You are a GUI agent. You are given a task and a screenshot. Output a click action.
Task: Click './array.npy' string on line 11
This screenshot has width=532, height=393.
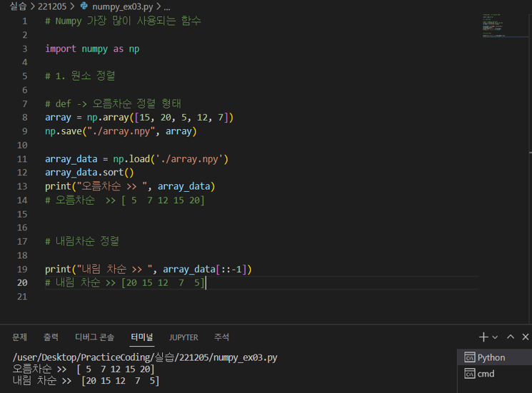[189, 159]
